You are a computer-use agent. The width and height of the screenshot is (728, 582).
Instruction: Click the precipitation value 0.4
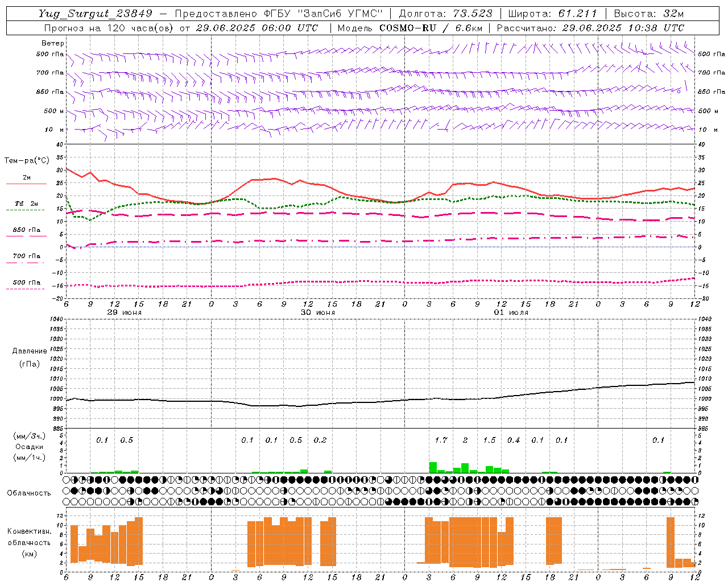514,440
